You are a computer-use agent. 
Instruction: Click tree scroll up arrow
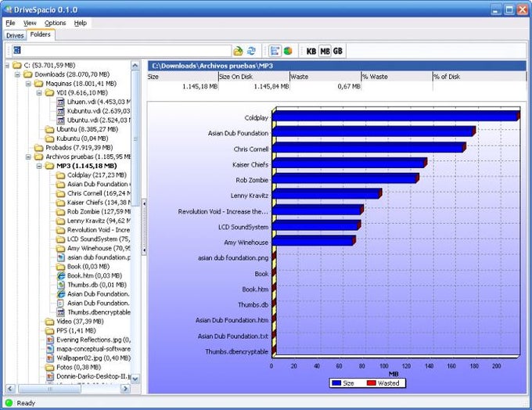click(135, 66)
